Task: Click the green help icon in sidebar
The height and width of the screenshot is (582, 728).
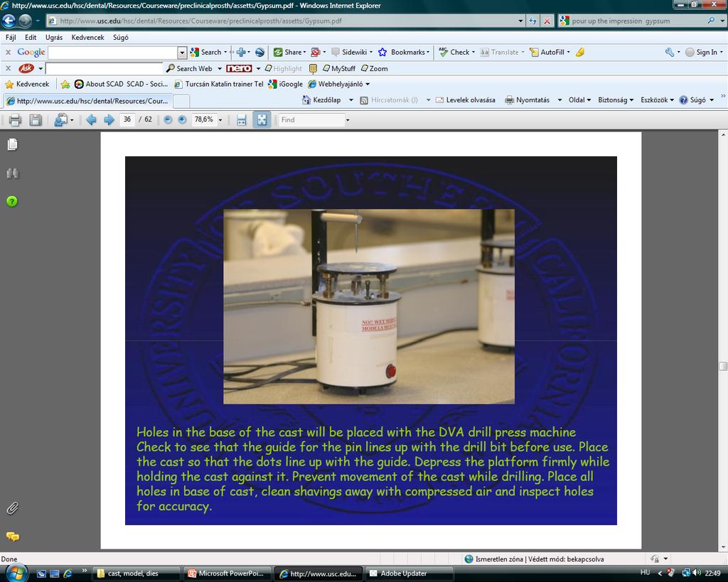Action: 12,201
